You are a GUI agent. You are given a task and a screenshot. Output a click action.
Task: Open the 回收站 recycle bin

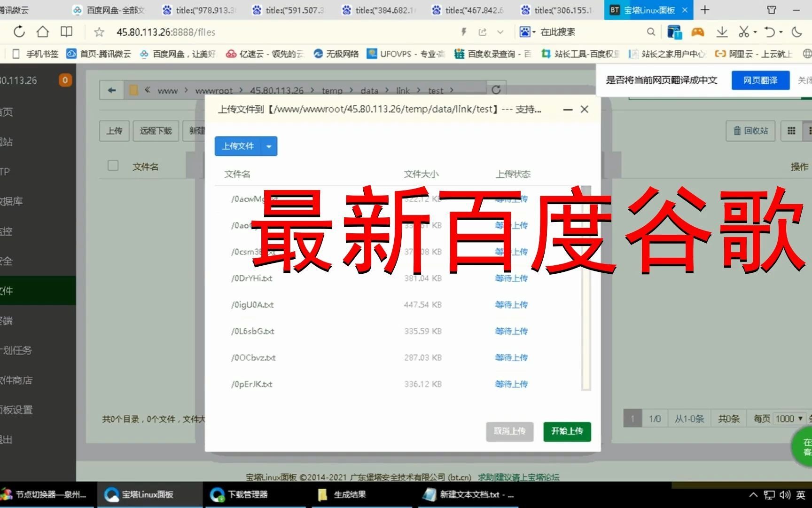pos(751,131)
